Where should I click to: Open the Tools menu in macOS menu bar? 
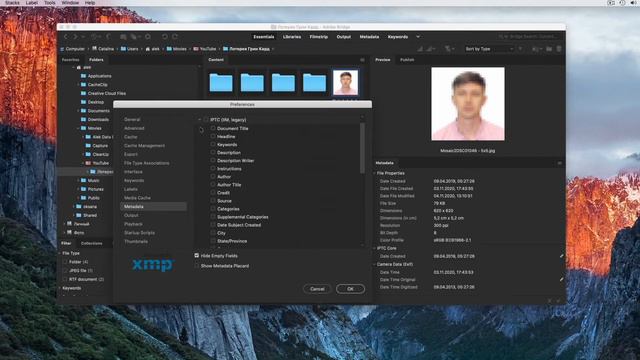click(x=50, y=2)
